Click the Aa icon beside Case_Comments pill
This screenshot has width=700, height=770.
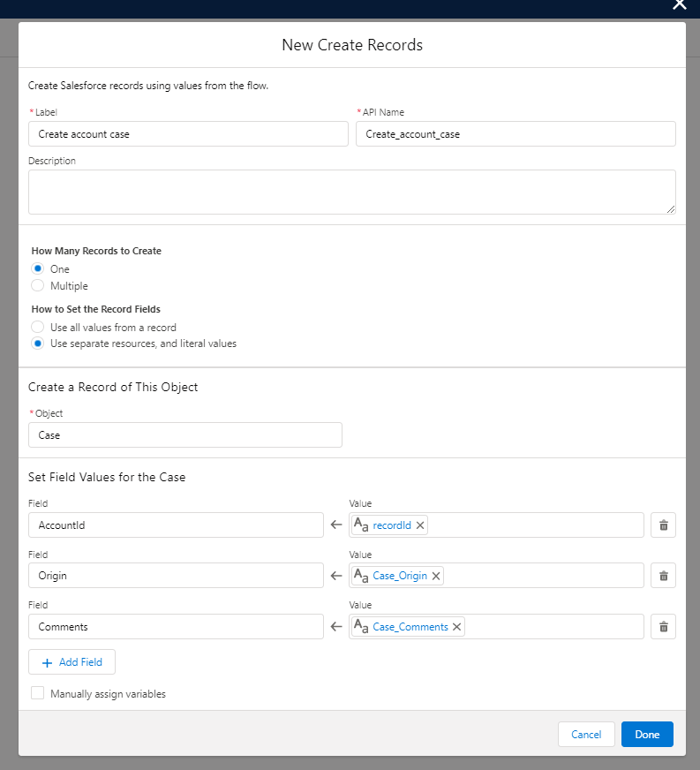pos(361,626)
